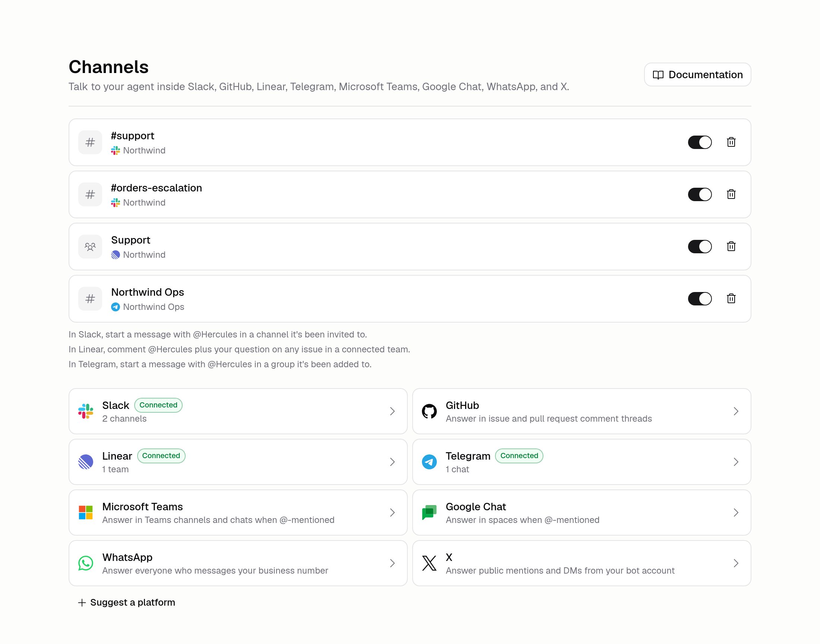The height and width of the screenshot is (644, 820).
Task: Click the Slack logo in platform card
Action: 86,411
